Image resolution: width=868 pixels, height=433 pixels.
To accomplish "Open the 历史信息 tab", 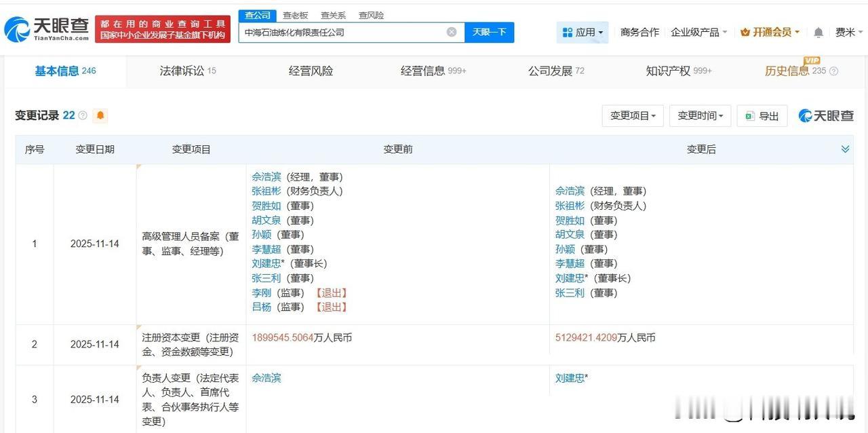I will point(795,71).
